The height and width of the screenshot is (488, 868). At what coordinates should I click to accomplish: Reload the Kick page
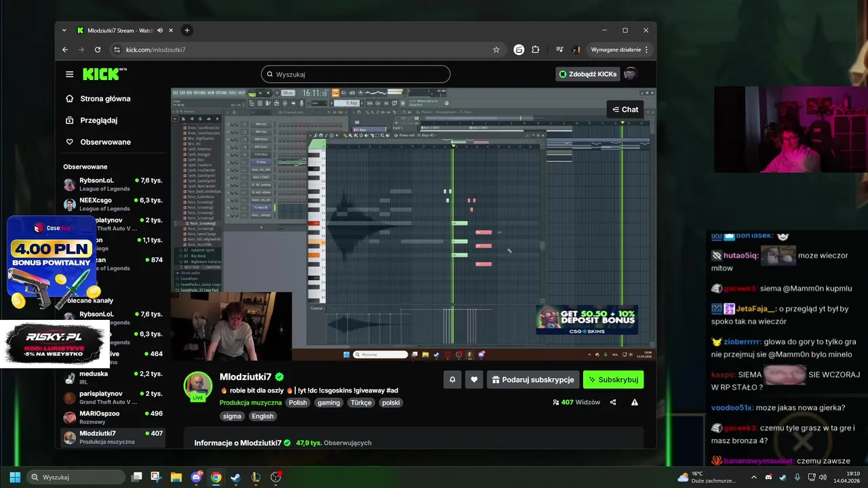tap(98, 49)
